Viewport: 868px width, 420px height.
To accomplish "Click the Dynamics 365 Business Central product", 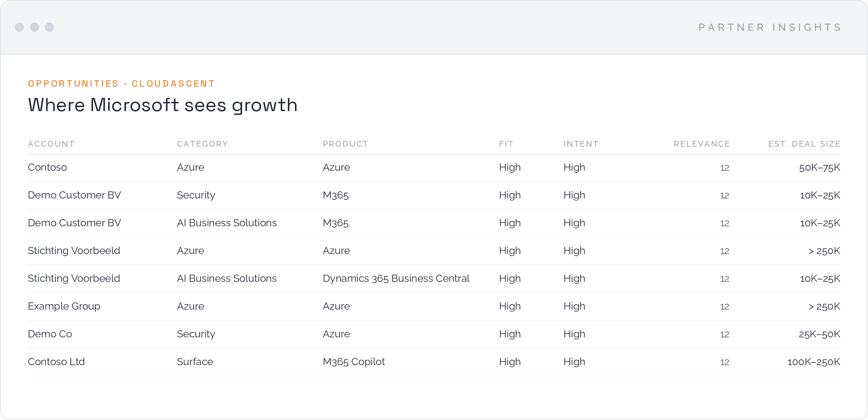I will 396,278.
